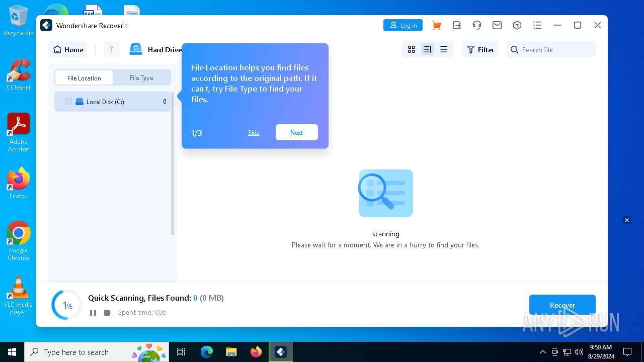Go to Home

pyautogui.click(x=68, y=49)
